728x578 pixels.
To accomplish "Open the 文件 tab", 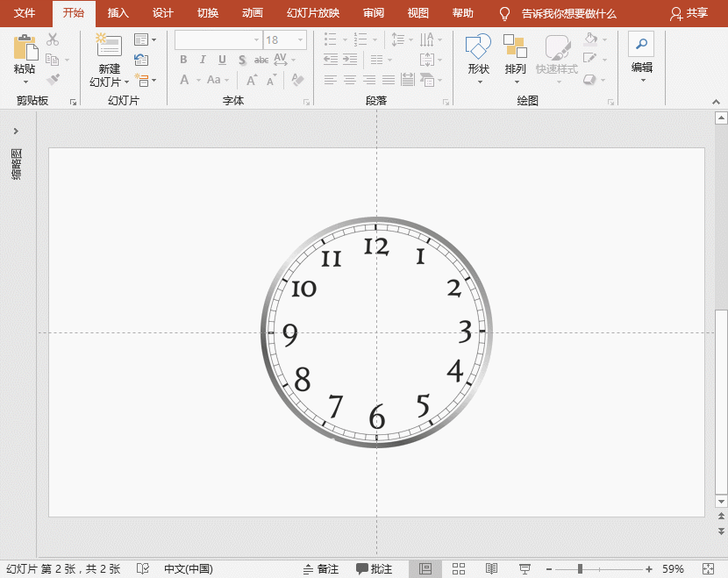I will click(25, 13).
